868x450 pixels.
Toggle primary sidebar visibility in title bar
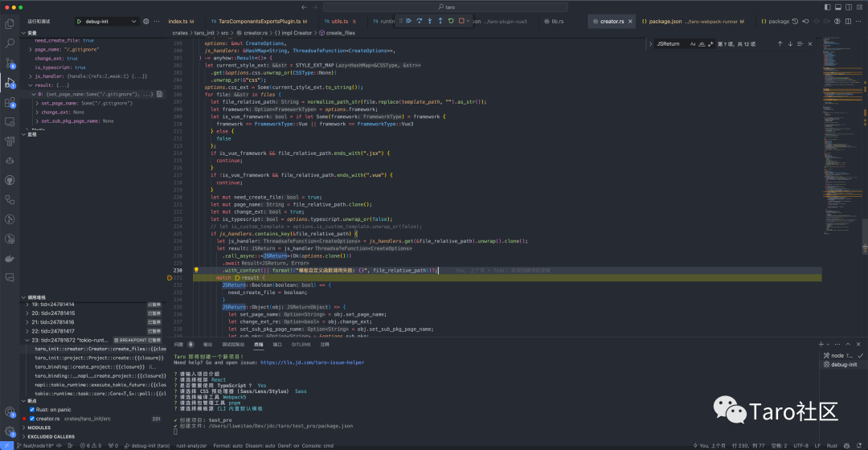(x=827, y=7)
